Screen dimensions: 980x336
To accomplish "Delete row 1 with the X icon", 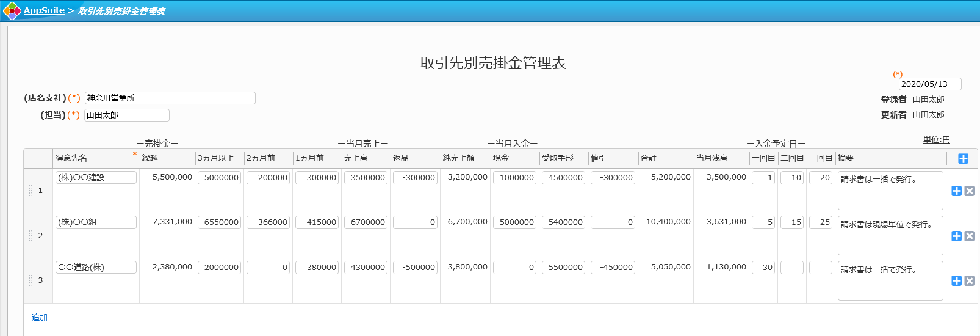I will 969,191.
